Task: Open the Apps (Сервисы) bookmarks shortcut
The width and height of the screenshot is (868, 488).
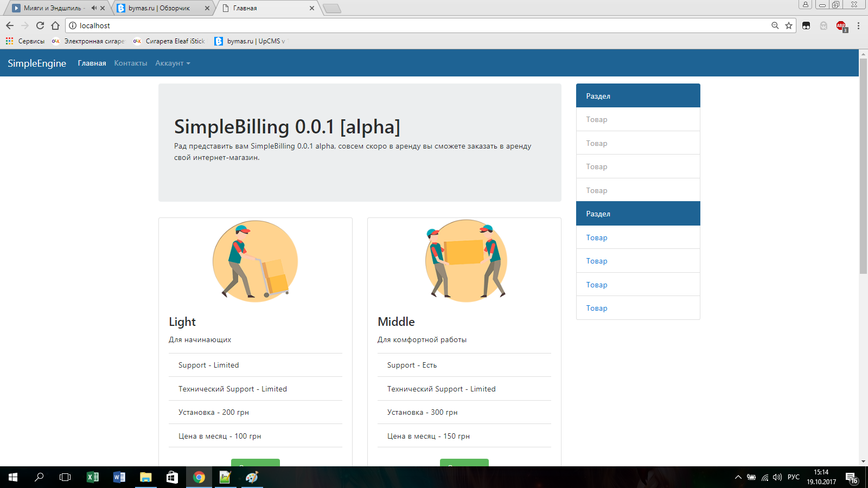Action: (25, 41)
